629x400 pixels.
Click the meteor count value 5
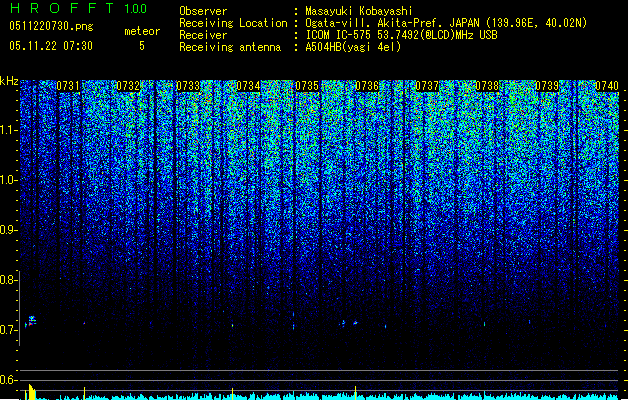coord(142,46)
